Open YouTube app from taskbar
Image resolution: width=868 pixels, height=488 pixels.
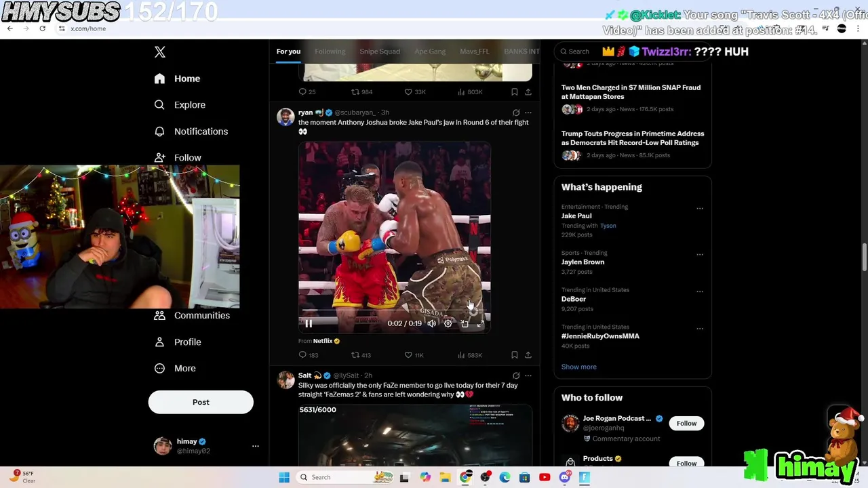pos(545,477)
